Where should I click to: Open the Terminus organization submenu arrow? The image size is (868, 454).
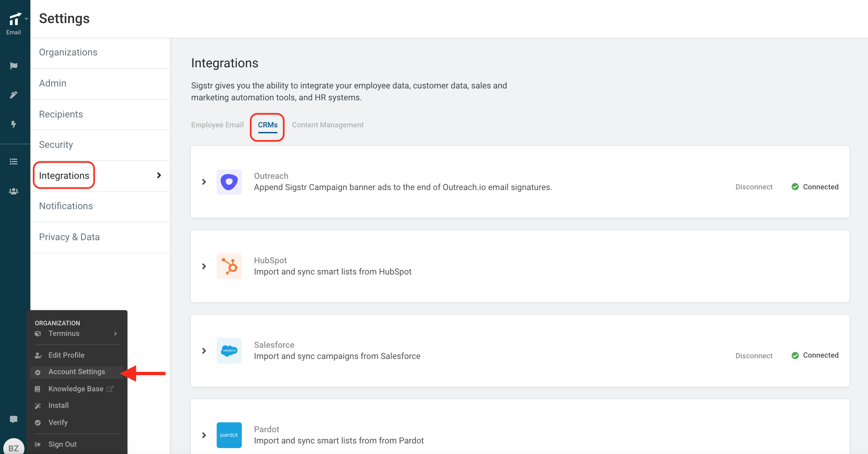coord(116,334)
